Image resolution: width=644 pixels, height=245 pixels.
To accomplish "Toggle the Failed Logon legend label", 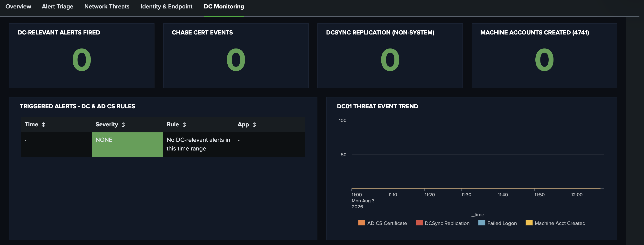I will 502,223.
